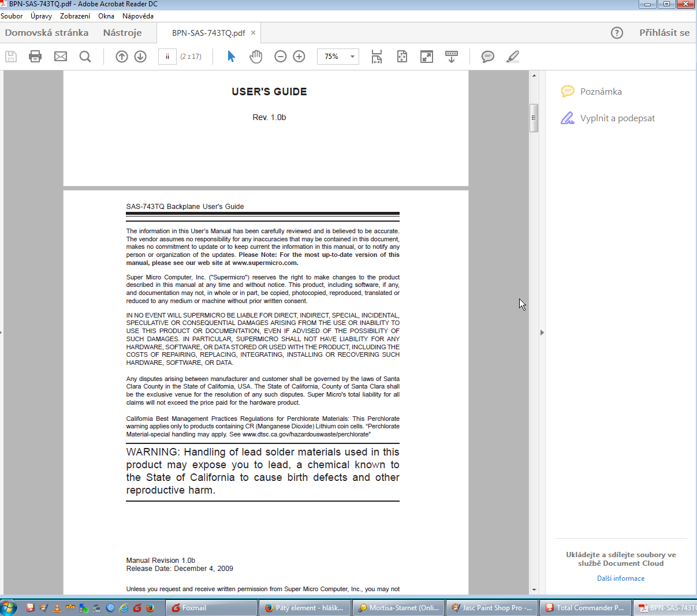Open the Soubor menu
The height and width of the screenshot is (616, 697).
12,16
